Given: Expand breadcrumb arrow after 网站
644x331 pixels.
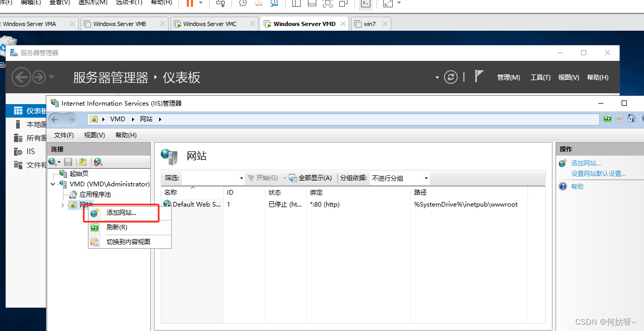Looking at the screenshot, I should (x=160, y=119).
